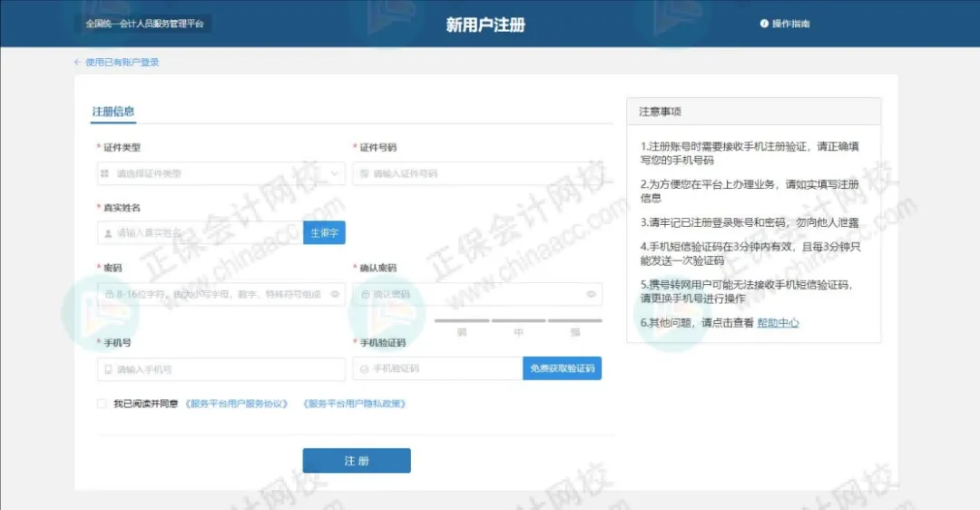
Task: Focus the 请输入真实姓名 input field
Action: (201, 232)
